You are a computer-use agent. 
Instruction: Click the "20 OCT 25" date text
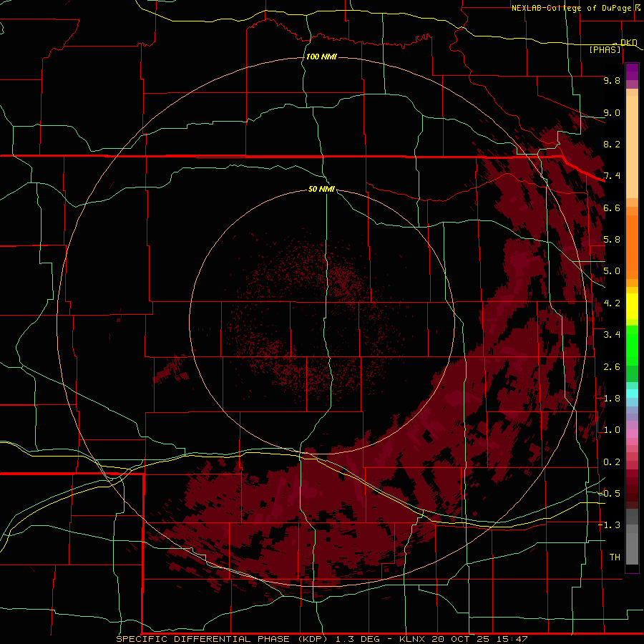pos(459,639)
